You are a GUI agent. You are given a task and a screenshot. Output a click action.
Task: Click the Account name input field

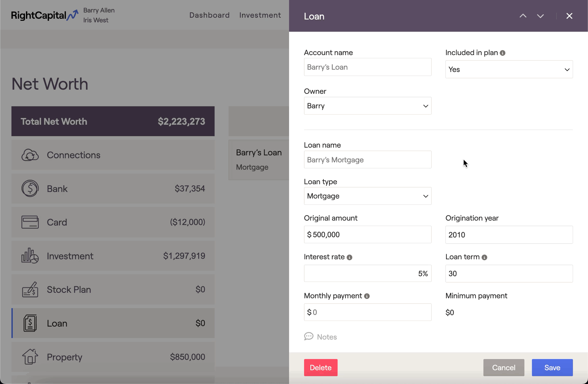tap(367, 67)
